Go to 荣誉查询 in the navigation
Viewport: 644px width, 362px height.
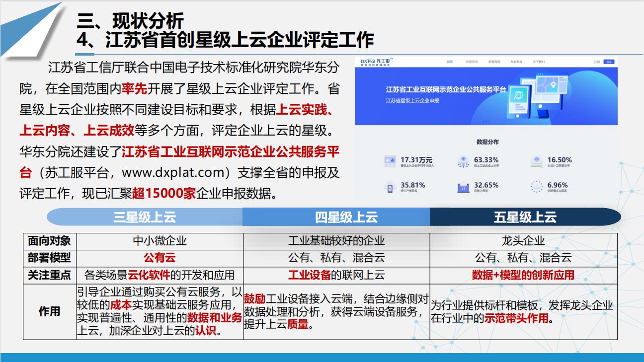pyautogui.click(x=494, y=62)
